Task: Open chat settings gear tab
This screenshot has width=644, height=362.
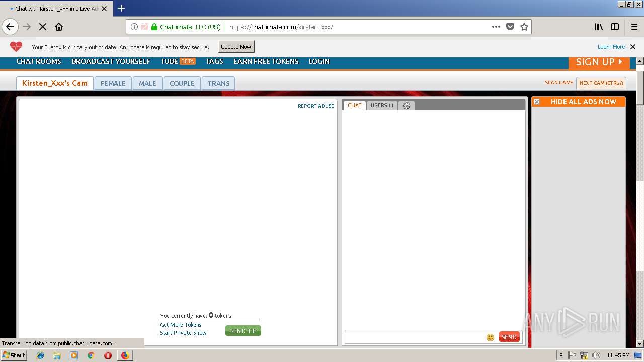Action: click(x=407, y=105)
